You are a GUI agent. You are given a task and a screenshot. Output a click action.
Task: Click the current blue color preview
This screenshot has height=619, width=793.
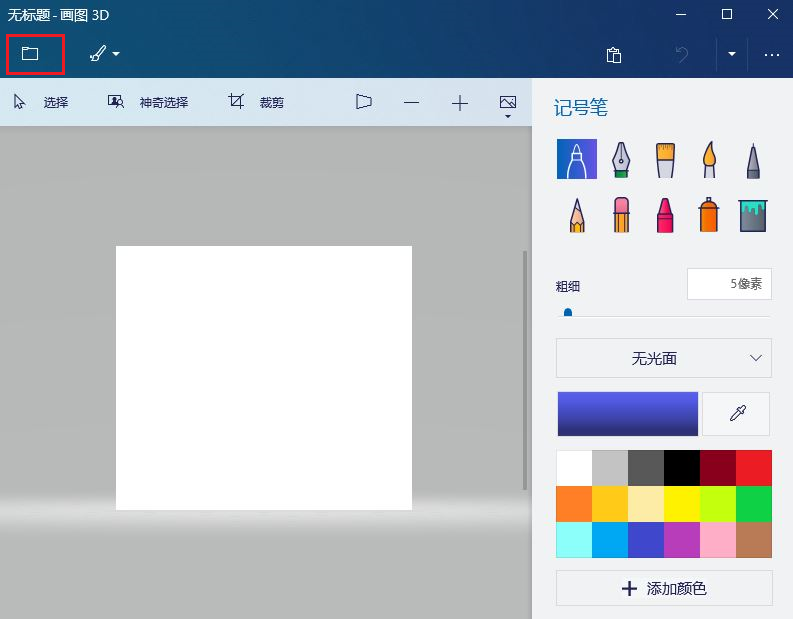628,414
